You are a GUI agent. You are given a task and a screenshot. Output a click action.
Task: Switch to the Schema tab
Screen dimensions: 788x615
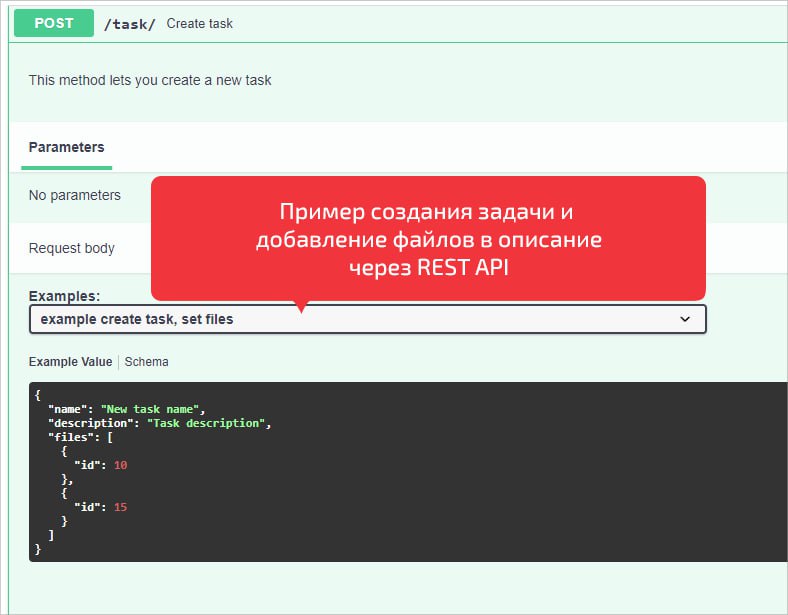(146, 362)
